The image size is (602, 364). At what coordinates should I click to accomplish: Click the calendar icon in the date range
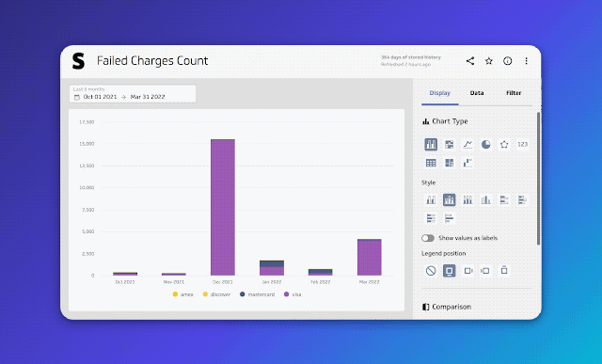coord(77,97)
